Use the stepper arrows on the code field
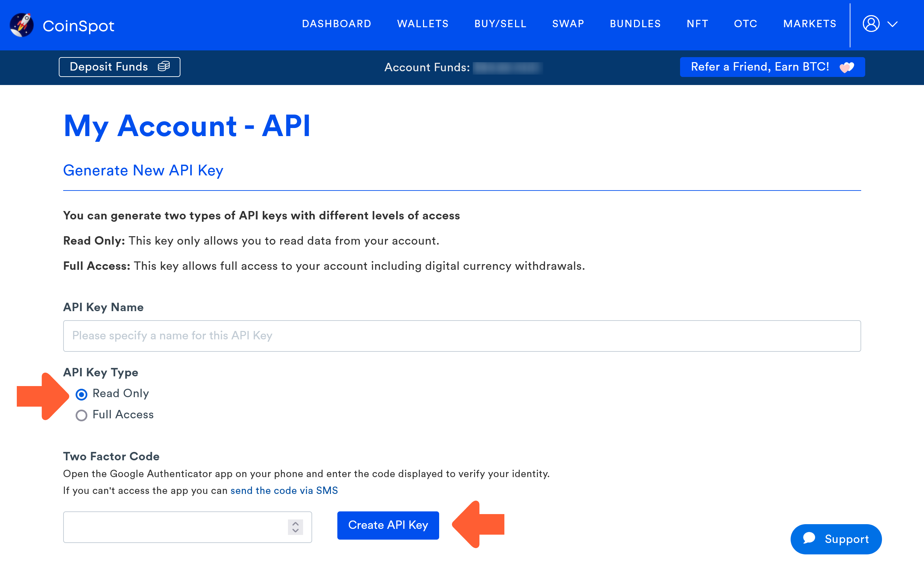 click(295, 527)
